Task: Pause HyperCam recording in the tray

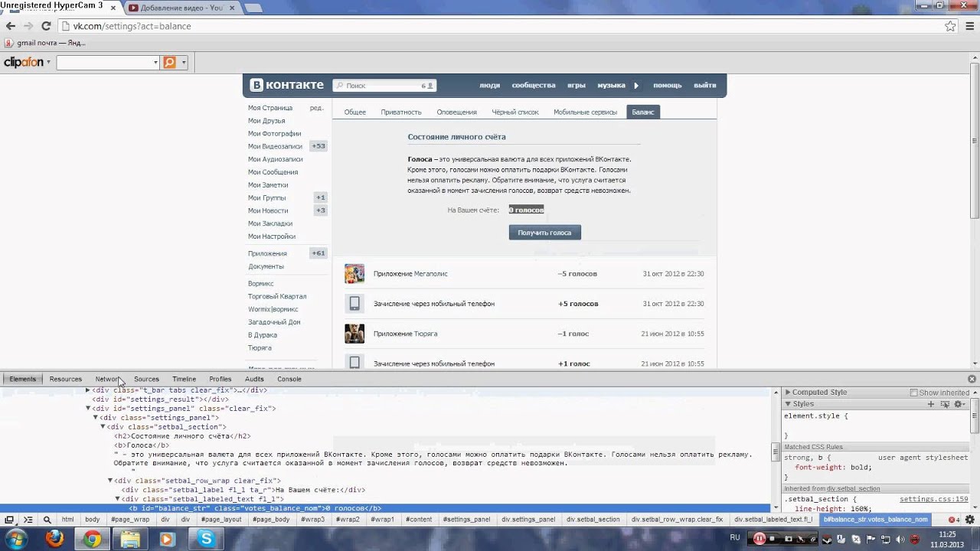Action: (759, 539)
